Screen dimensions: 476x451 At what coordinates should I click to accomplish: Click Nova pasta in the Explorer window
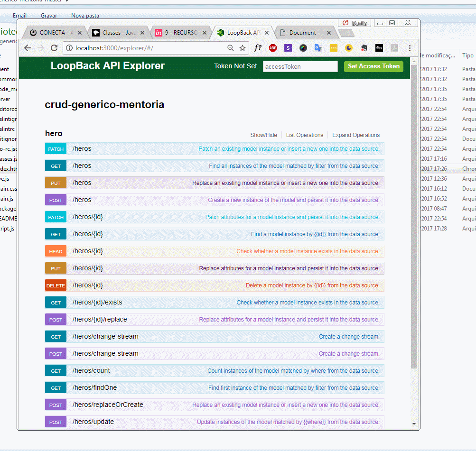(85, 16)
